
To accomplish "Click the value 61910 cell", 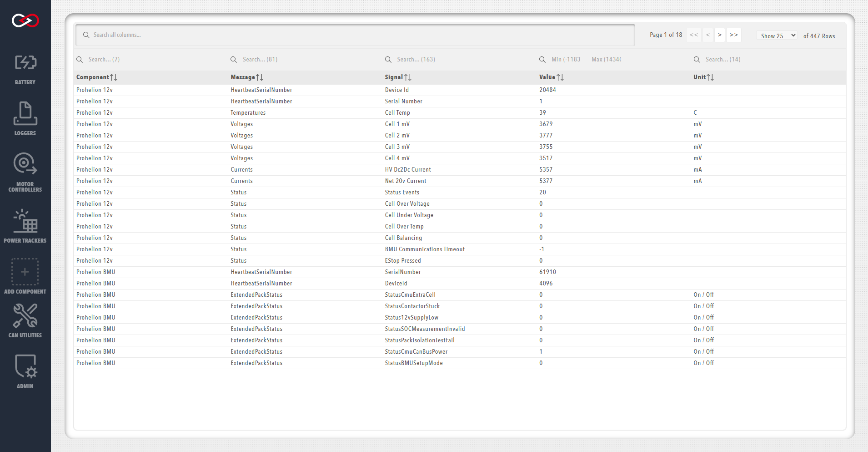I will (548, 272).
